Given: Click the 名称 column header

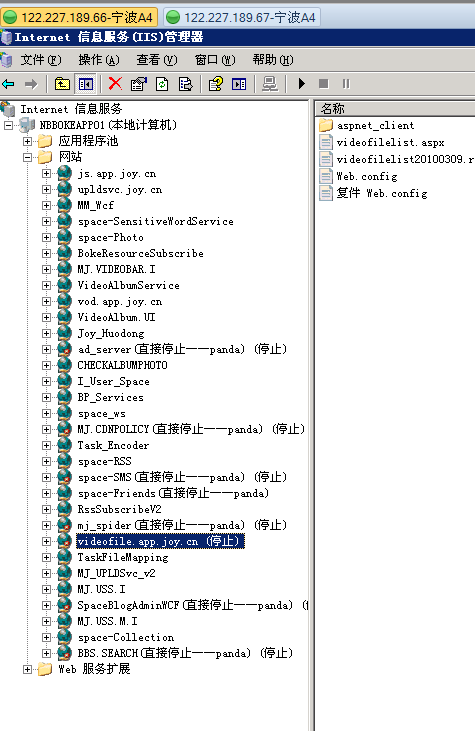Looking at the screenshot, I should [395, 109].
